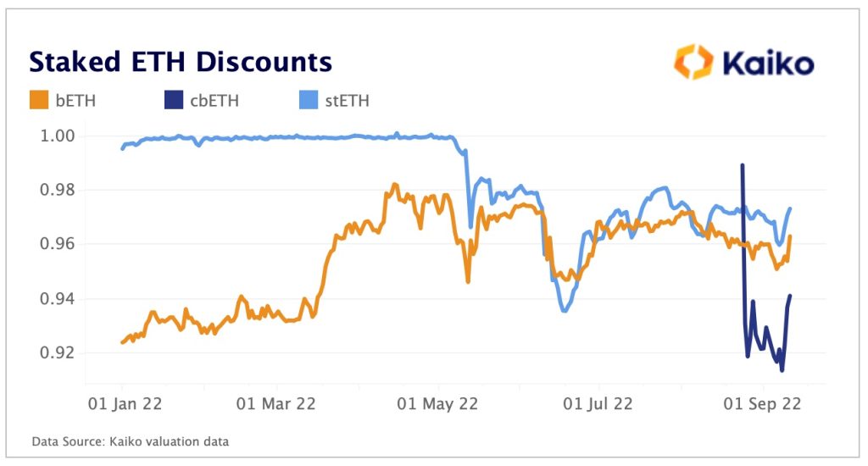
Task: Click the 1.00 y-axis label
Action: (58, 136)
